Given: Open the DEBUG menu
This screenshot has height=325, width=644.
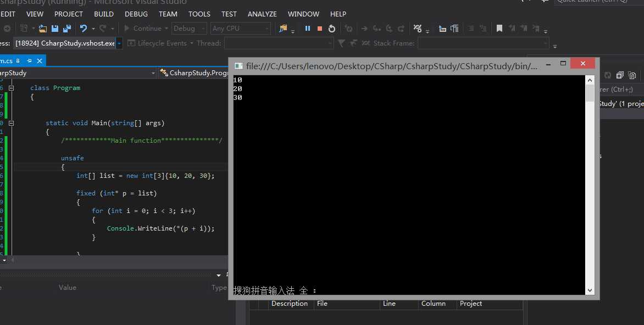Looking at the screenshot, I should [x=136, y=14].
